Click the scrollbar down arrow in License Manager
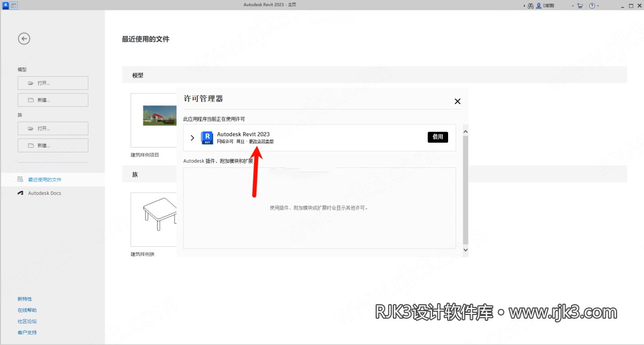 pos(465,249)
